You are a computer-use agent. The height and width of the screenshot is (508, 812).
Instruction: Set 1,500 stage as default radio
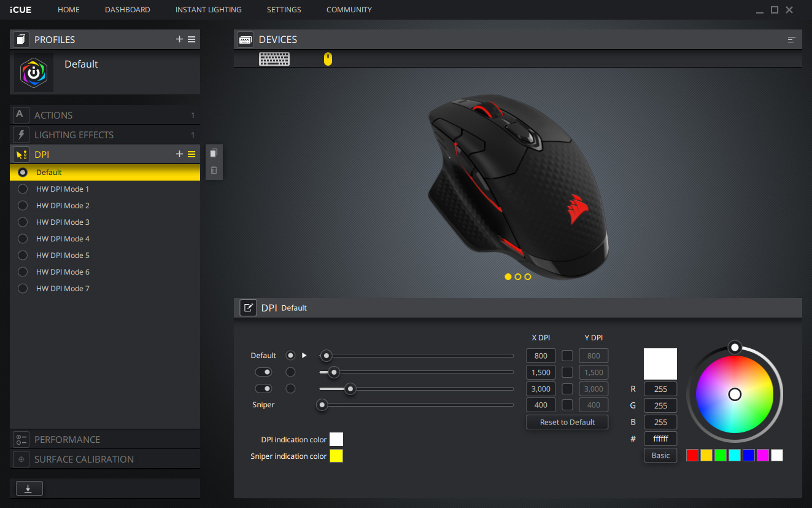[290, 372]
